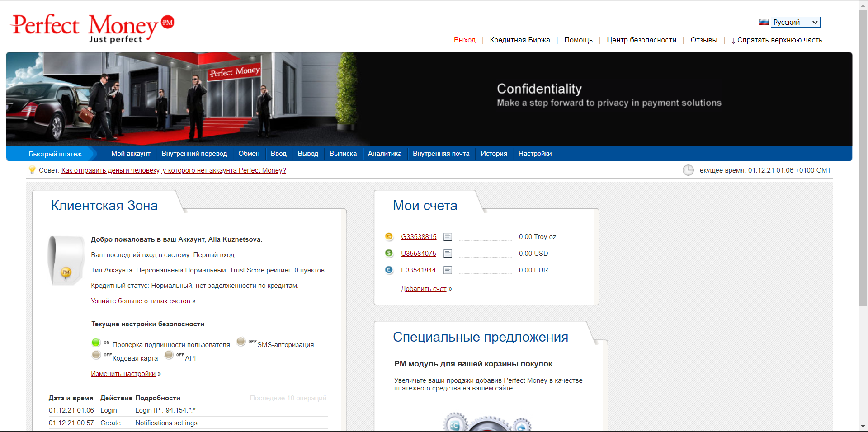Open account G33538815 link
868x432 pixels.
click(419, 237)
